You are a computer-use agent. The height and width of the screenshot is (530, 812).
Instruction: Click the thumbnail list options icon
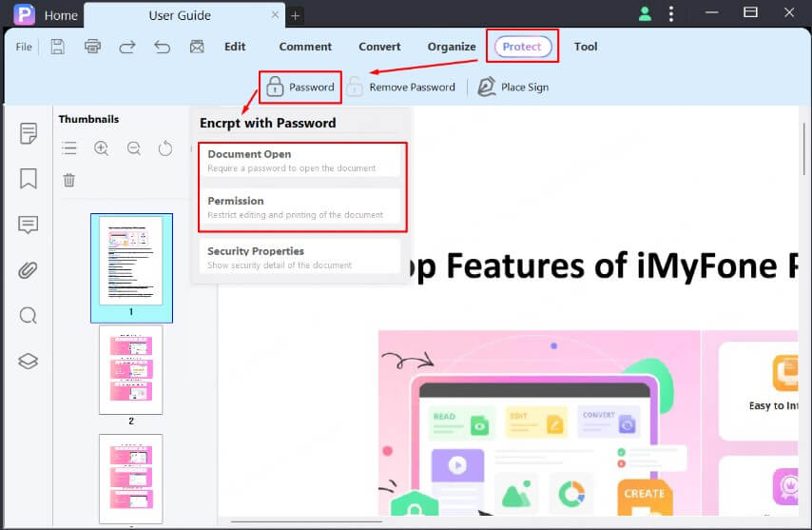68,148
